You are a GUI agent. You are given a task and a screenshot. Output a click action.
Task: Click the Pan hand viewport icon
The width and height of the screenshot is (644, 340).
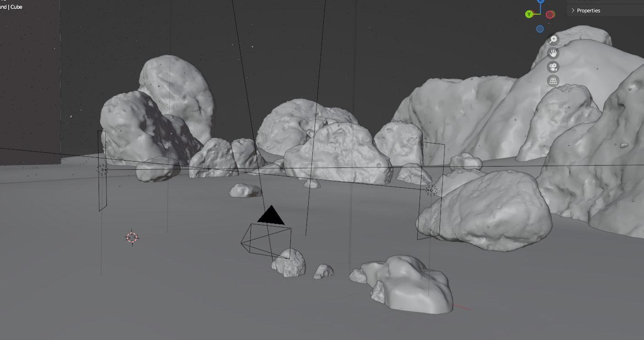point(553,53)
